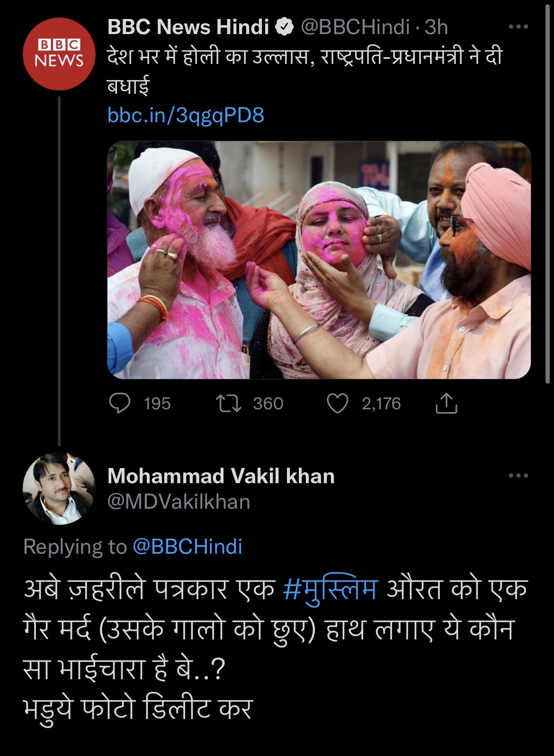554x756 pixels.
Task: Click the verified badge beside BBC News Hindi
Action: click(x=284, y=27)
